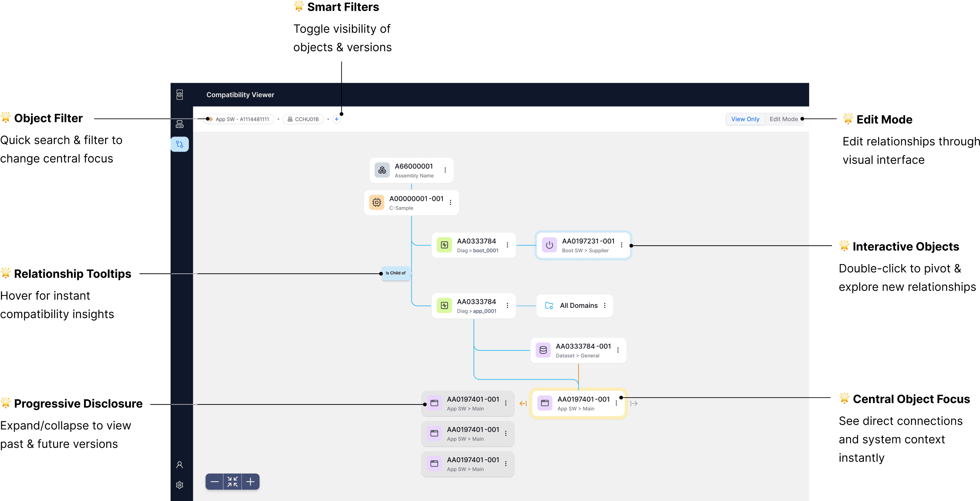This screenshot has height=501, width=980.
Task: Click the compatibility viewer sidebar icon
Action: point(180,144)
